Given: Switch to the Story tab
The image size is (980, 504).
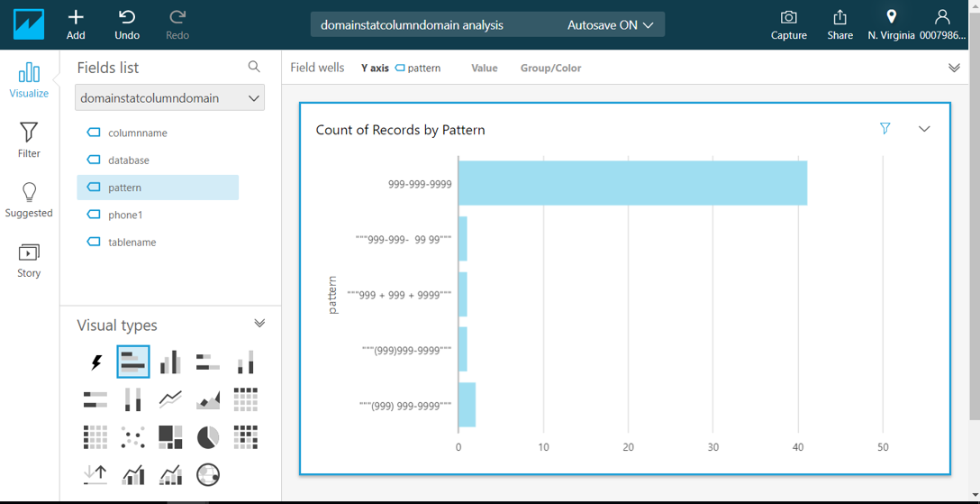Looking at the screenshot, I should pos(29,260).
